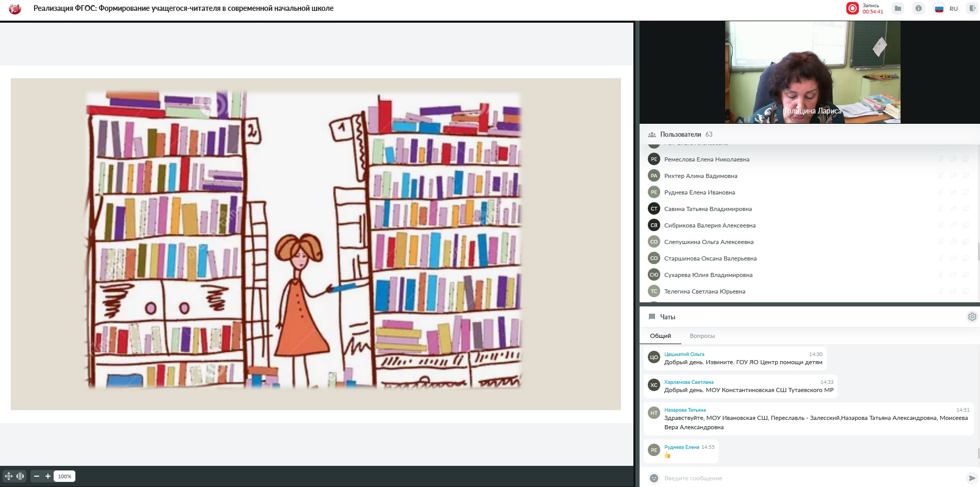Click the thumbs-up emoji message
The height and width of the screenshot is (487, 980).
[x=667, y=456]
